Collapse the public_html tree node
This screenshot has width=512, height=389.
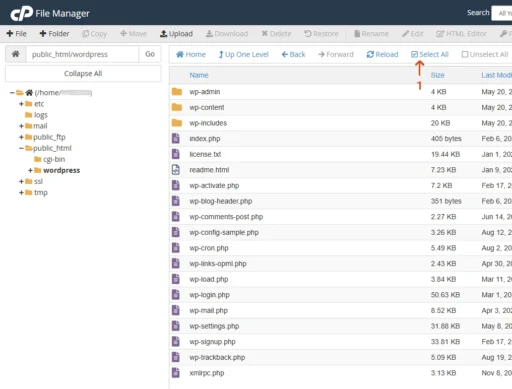tap(21, 148)
